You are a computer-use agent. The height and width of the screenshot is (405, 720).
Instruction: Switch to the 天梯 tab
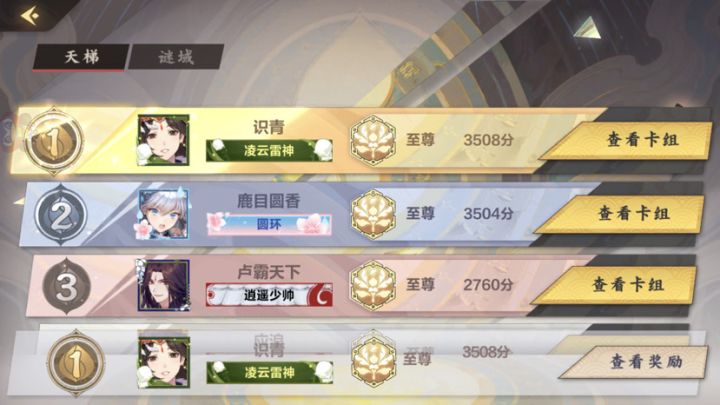pyautogui.click(x=81, y=57)
